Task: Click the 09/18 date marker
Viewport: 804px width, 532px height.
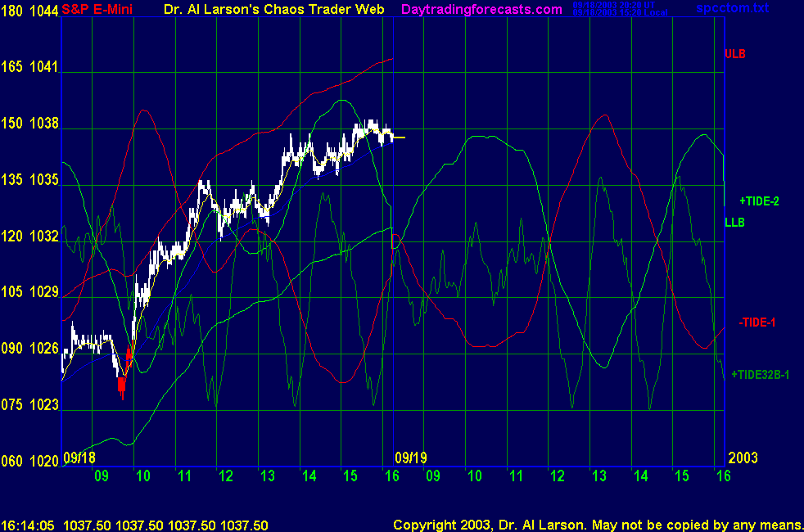Action: [79, 458]
